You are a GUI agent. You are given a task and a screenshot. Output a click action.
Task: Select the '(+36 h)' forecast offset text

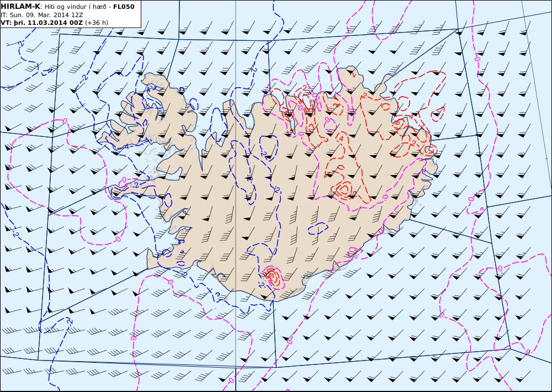pos(97,23)
